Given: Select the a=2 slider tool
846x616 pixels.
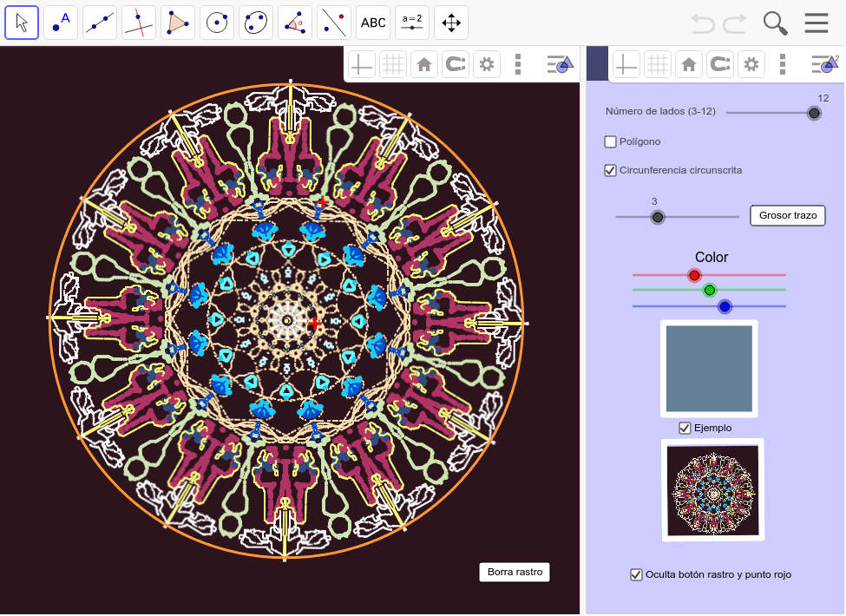Looking at the screenshot, I should click(x=412, y=23).
